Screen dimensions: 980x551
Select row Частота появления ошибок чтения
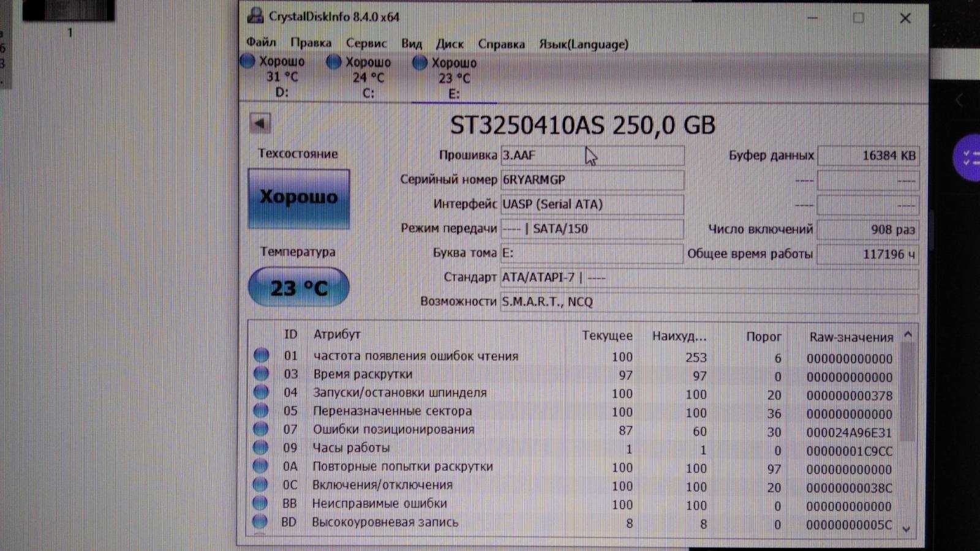575,357
